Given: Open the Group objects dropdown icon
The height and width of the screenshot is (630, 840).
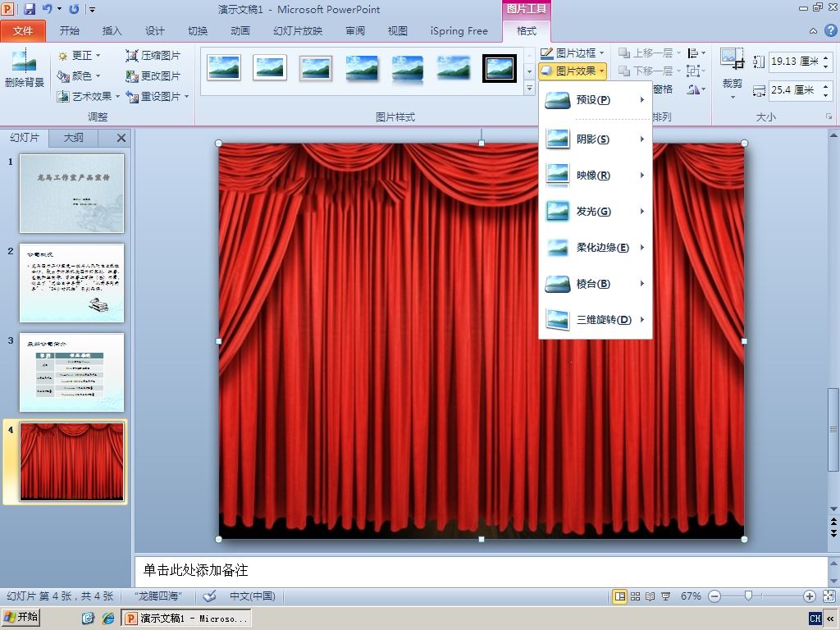Looking at the screenshot, I should point(696,71).
